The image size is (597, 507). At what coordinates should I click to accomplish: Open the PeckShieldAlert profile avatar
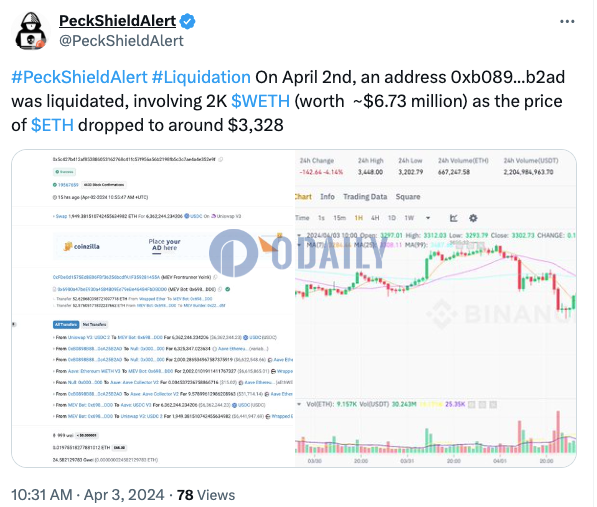(31, 31)
